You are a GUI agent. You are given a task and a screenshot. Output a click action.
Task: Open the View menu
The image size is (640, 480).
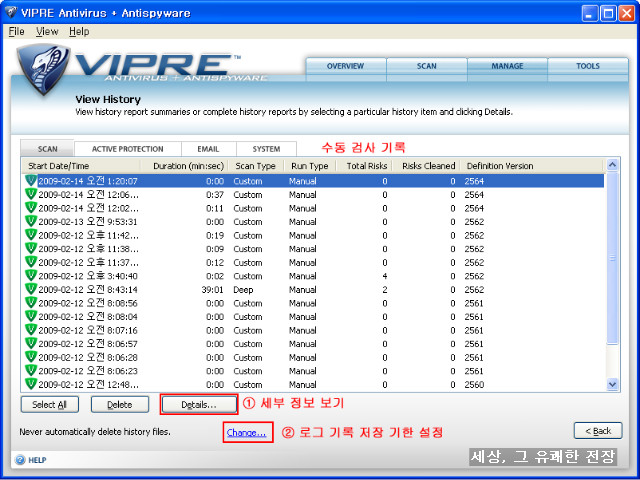[x=47, y=31]
